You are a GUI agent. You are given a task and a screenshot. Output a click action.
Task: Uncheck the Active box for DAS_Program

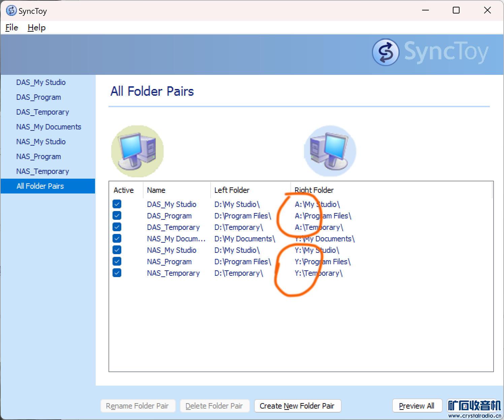point(117,215)
